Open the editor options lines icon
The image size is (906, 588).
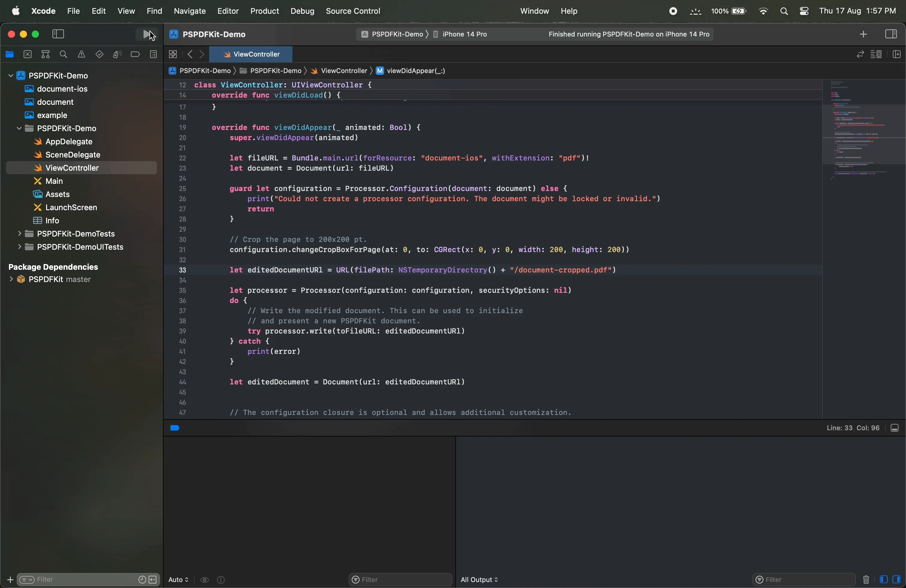(x=876, y=54)
